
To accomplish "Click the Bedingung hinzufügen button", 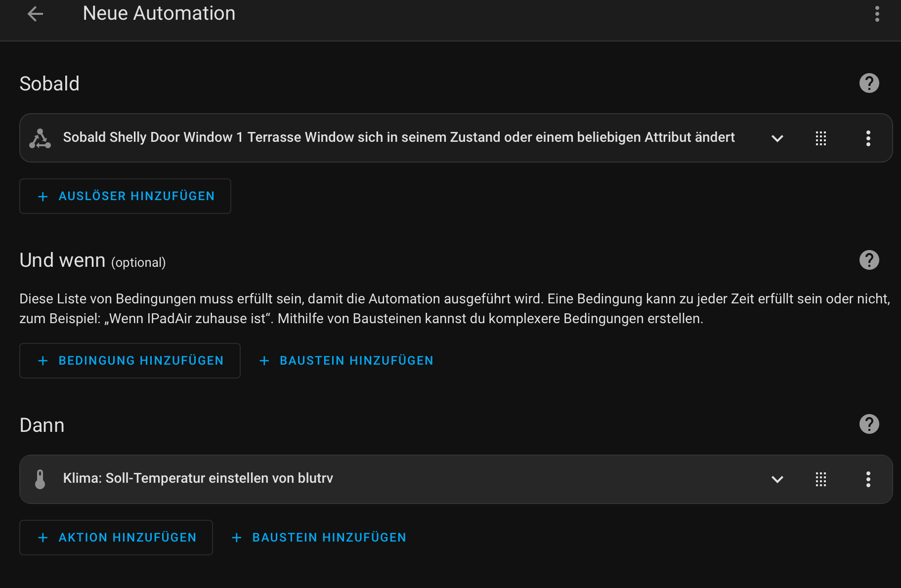I will pos(130,361).
